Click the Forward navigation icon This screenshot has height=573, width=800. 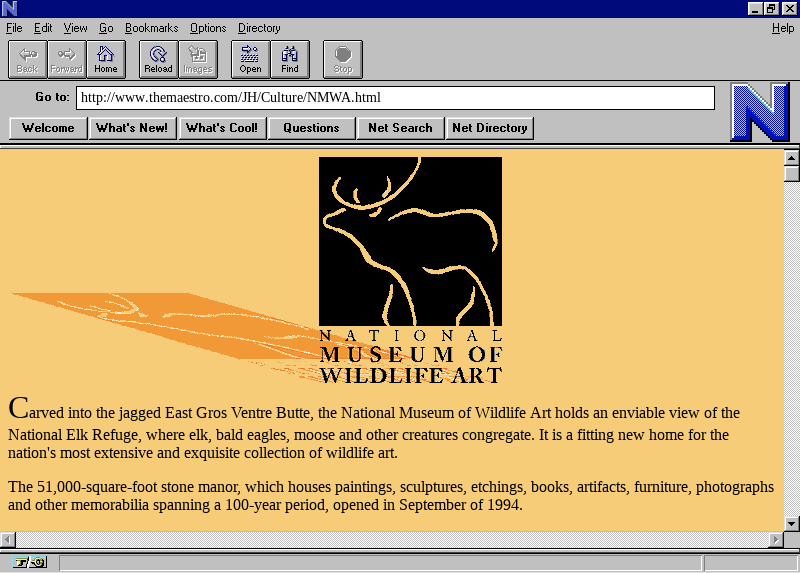[x=66, y=59]
